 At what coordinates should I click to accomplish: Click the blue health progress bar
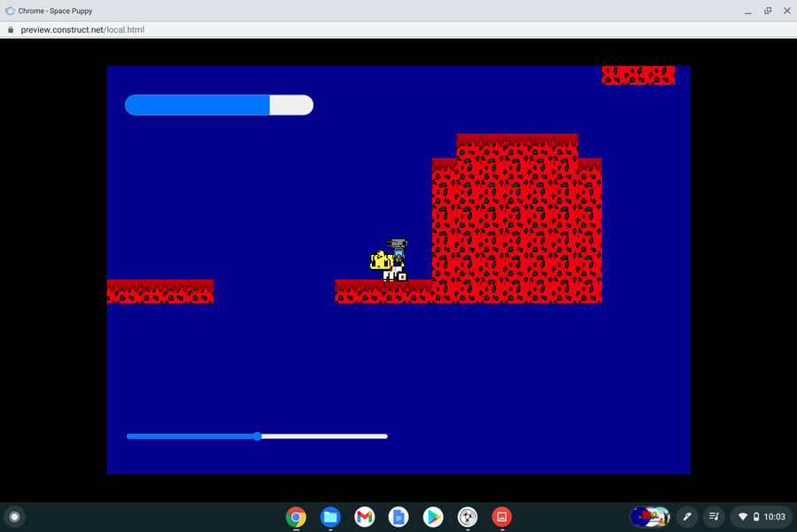tap(219, 104)
